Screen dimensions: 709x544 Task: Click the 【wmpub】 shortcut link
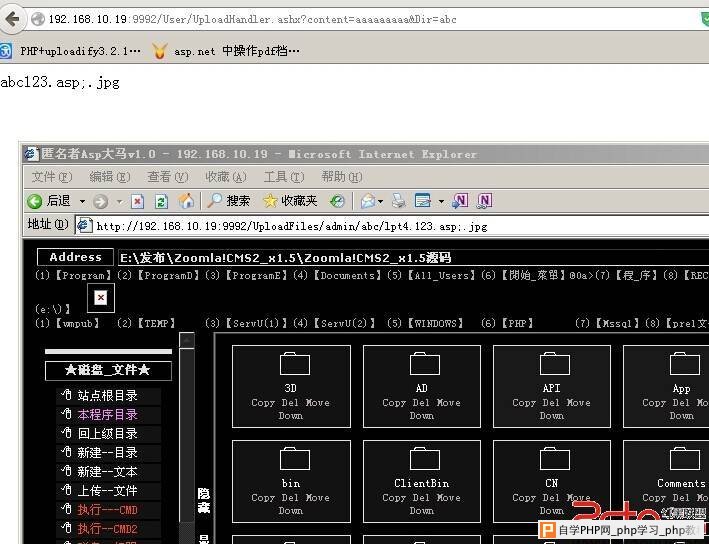point(77,323)
